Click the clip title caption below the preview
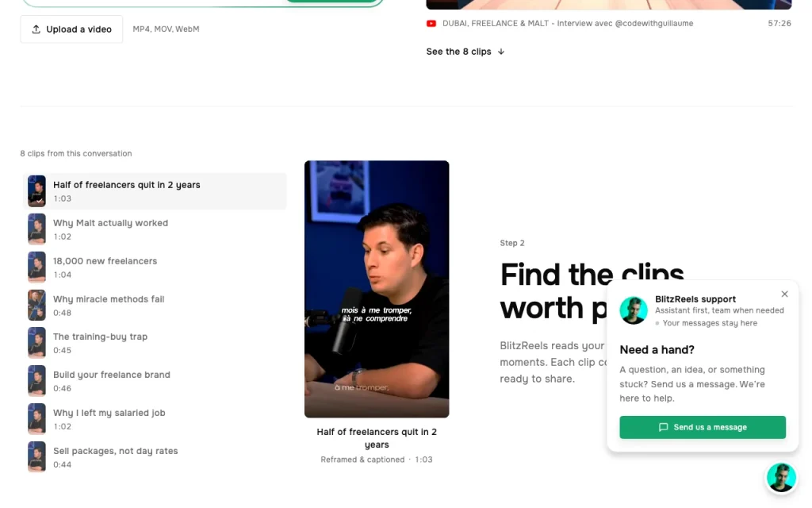The height and width of the screenshot is (508, 812). [377, 438]
